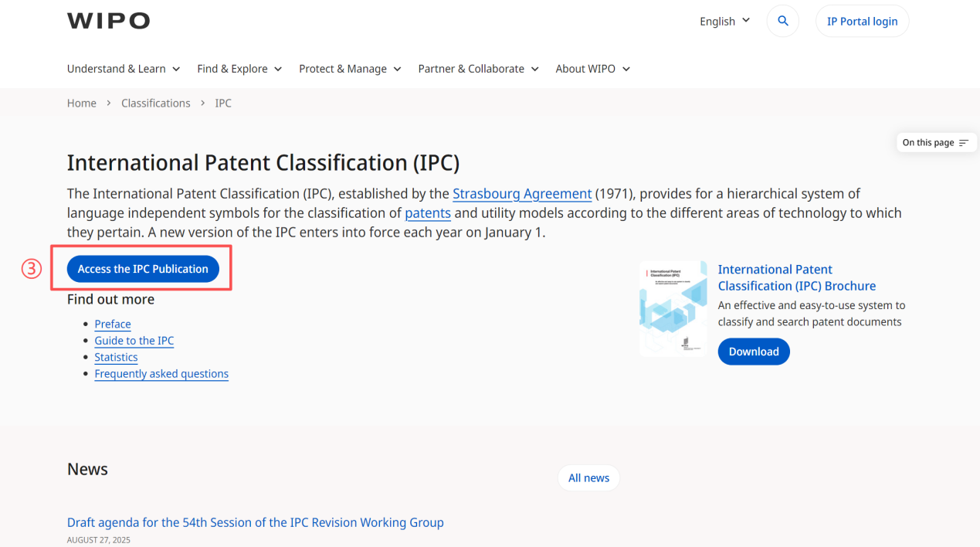The width and height of the screenshot is (980, 547).
Task: Expand the About WIPO menu
Action: point(592,69)
